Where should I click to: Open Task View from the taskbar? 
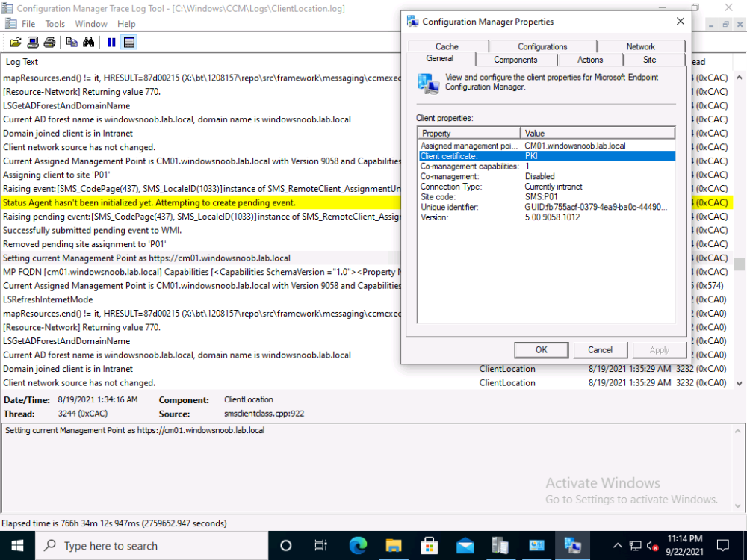(320, 546)
